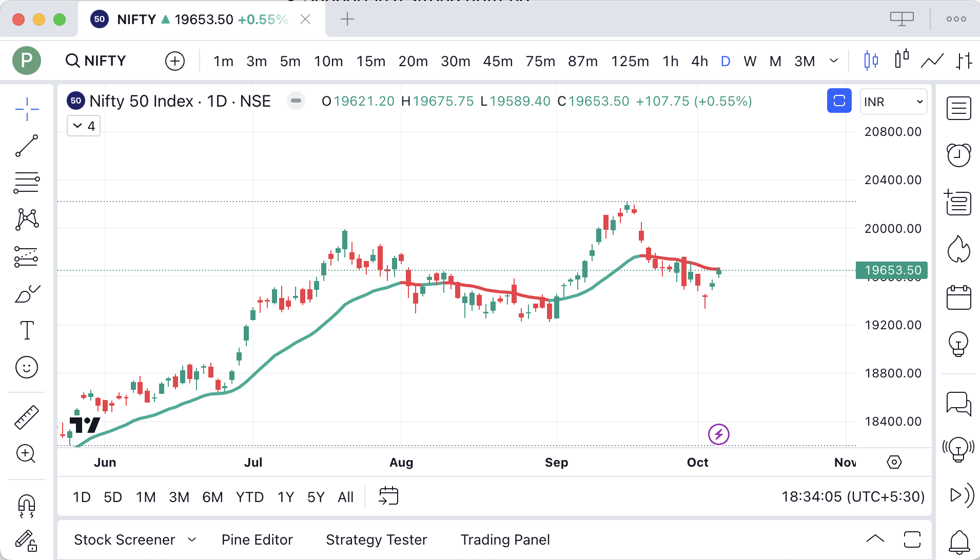Viewport: 980px width, 560px height.
Task: Add symbol to compare with plus
Action: click(175, 61)
